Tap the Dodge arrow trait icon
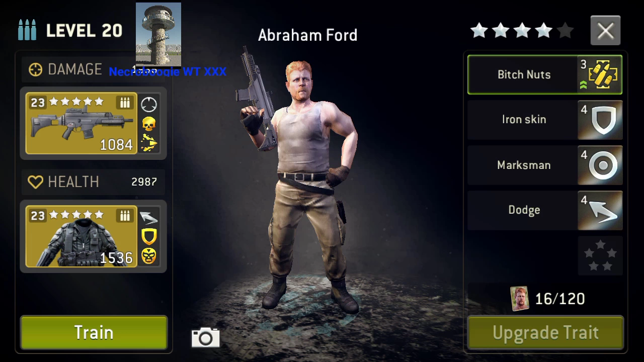 [x=600, y=210]
